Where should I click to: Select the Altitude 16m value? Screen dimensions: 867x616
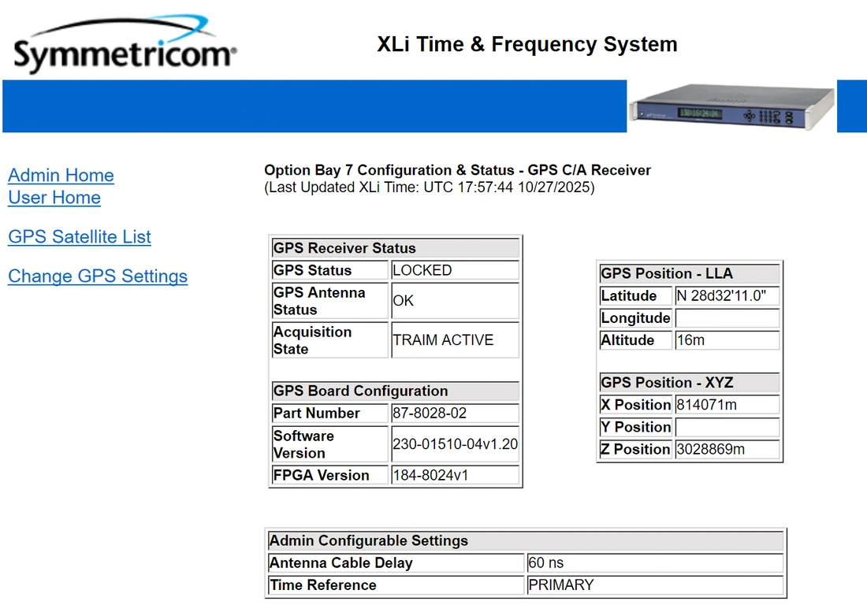pyautogui.click(x=727, y=340)
